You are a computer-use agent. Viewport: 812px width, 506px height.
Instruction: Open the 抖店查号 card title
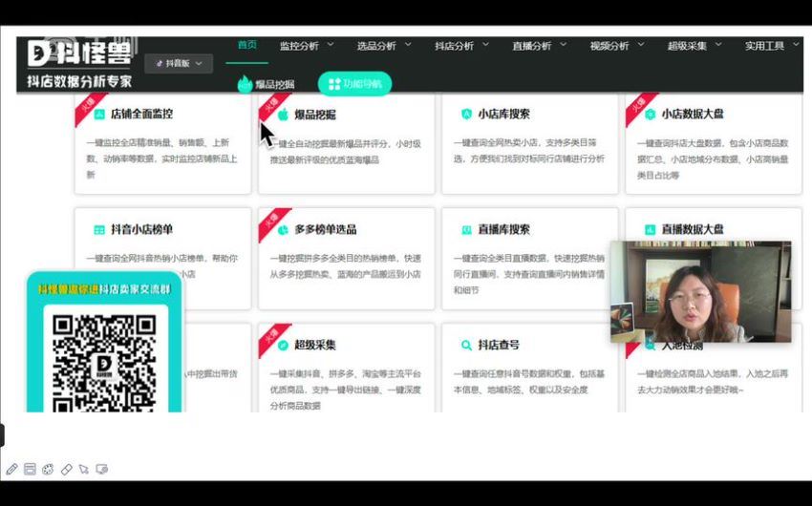pyautogui.click(x=499, y=345)
